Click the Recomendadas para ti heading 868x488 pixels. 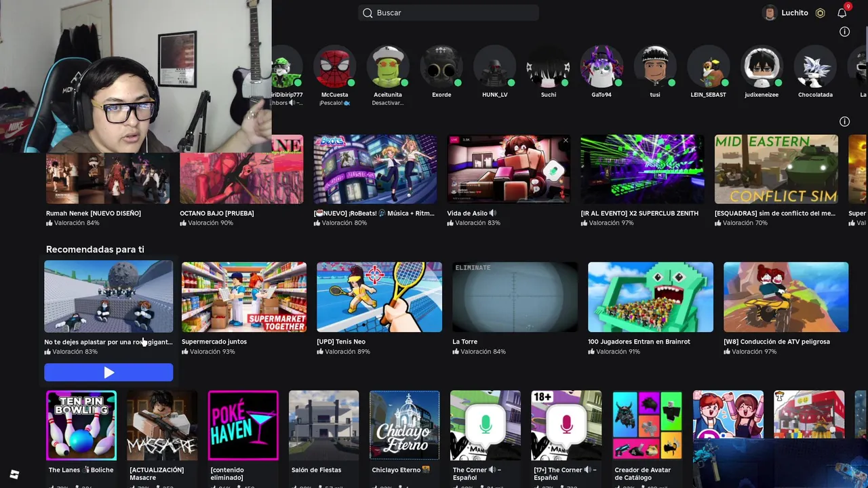(95, 249)
